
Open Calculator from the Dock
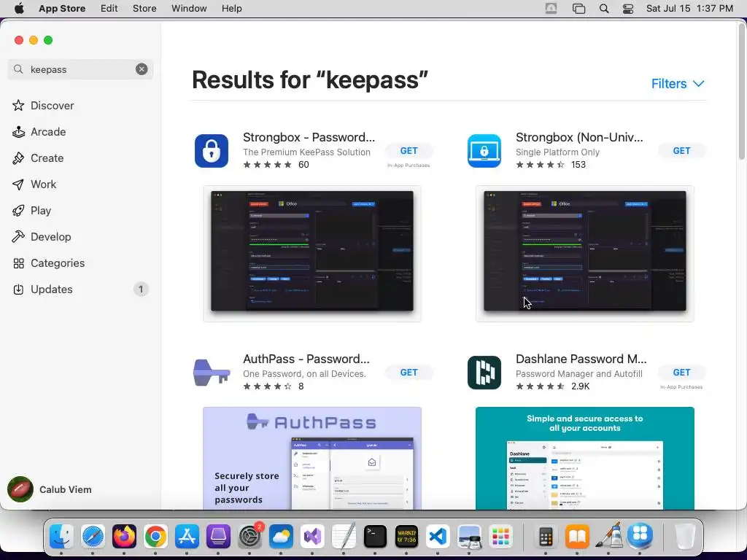pyautogui.click(x=546, y=537)
